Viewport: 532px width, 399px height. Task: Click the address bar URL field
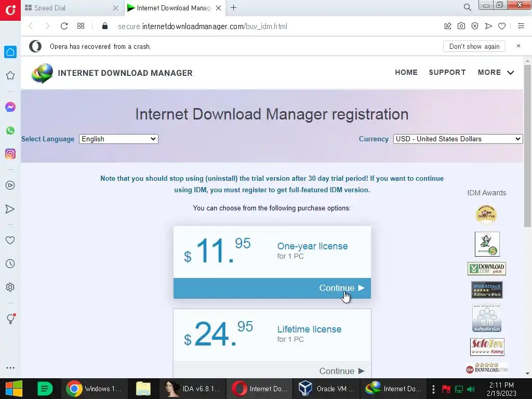pos(203,26)
